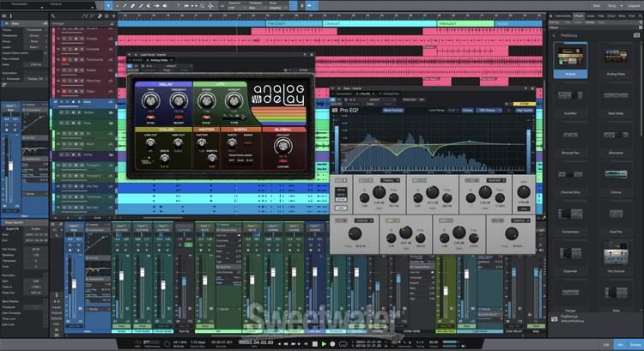Open the Analog Delay effect in browser

[617, 54]
